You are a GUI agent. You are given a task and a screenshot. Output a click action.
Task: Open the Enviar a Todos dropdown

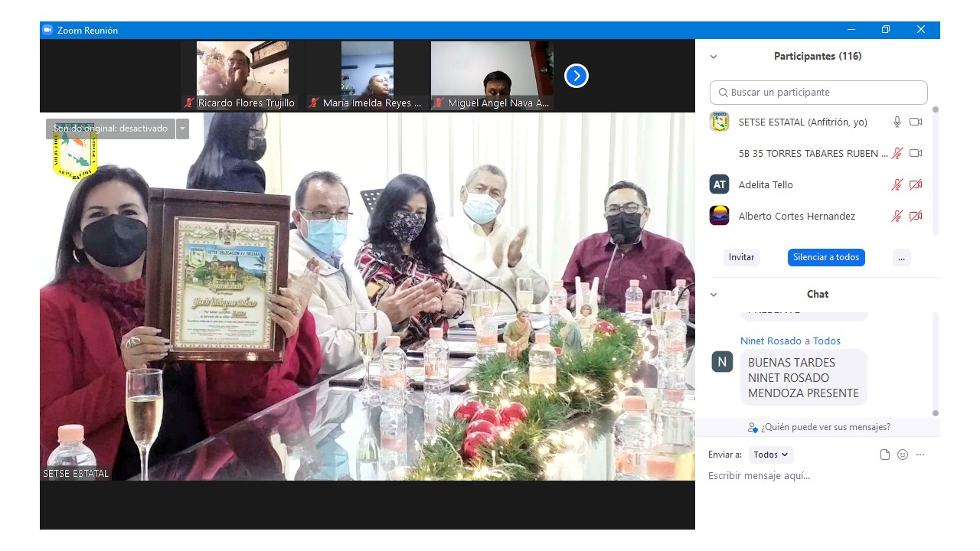[771, 455]
